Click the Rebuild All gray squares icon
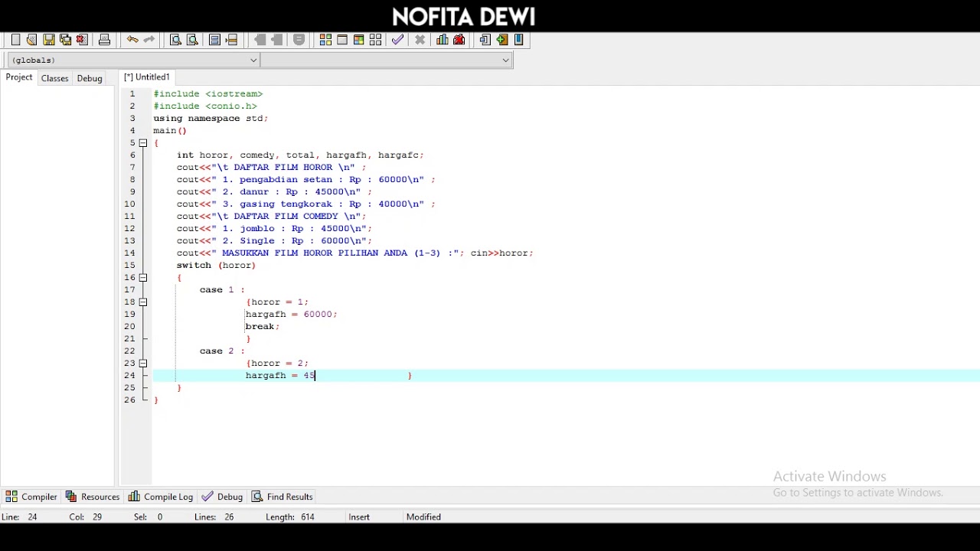Image resolution: width=980 pixels, height=551 pixels. 375,40
